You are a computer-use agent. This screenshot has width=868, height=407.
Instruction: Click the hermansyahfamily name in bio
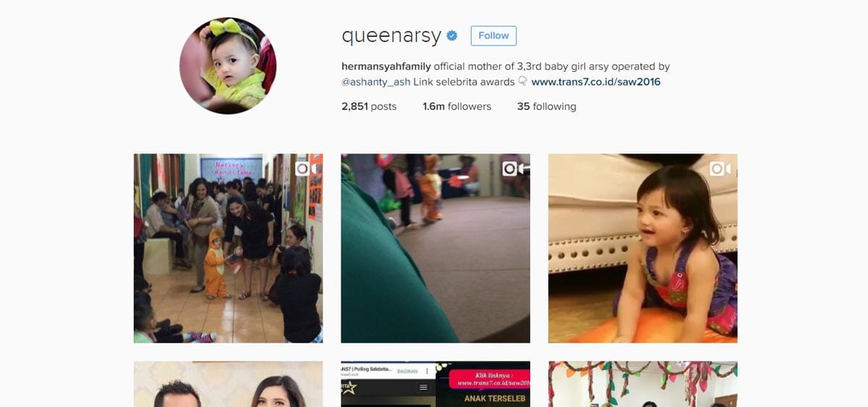pyautogui.click(x=386, y=66)
